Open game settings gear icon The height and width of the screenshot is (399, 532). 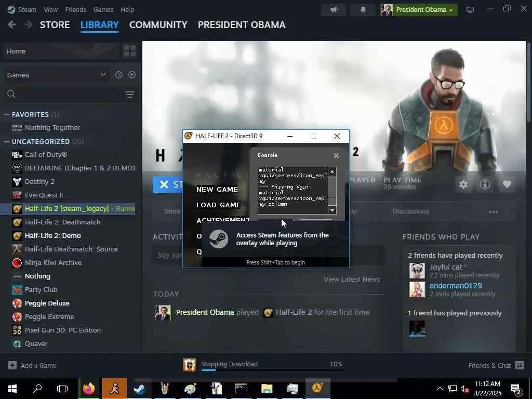463,184
